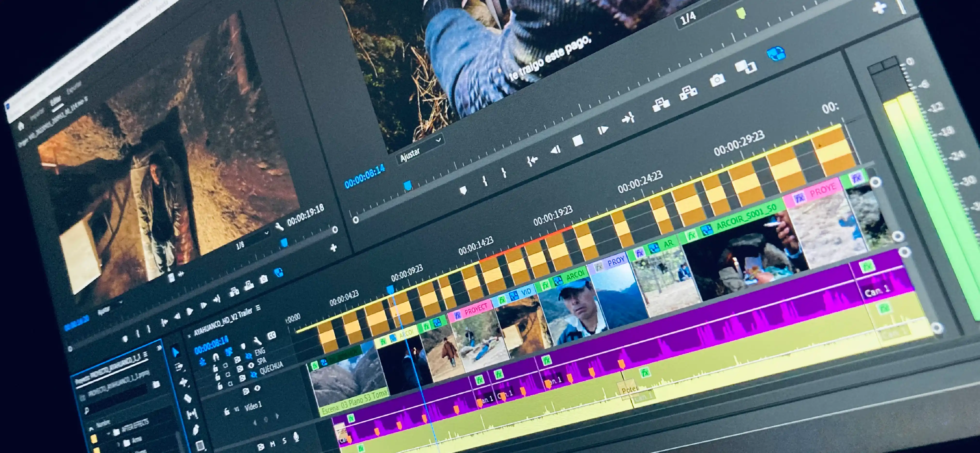Solo audio track with S button
This screenshot has height=453, width=980.
(x=285, y=441)
